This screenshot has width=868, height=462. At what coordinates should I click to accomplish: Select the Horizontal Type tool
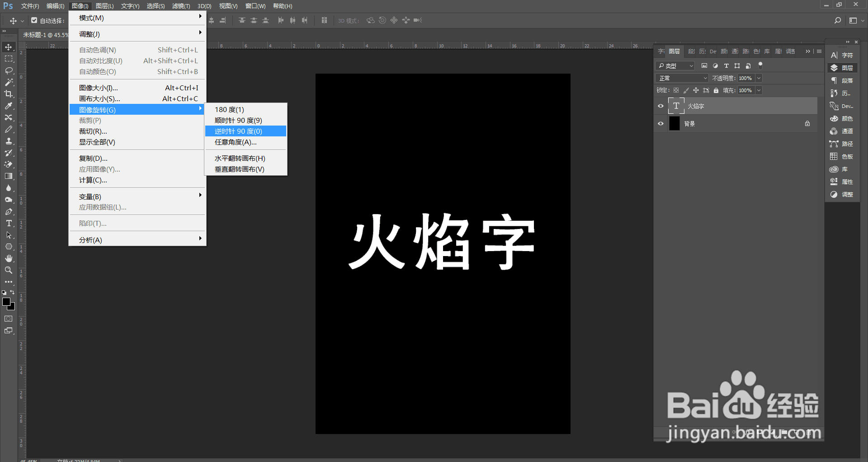[8, 223]
